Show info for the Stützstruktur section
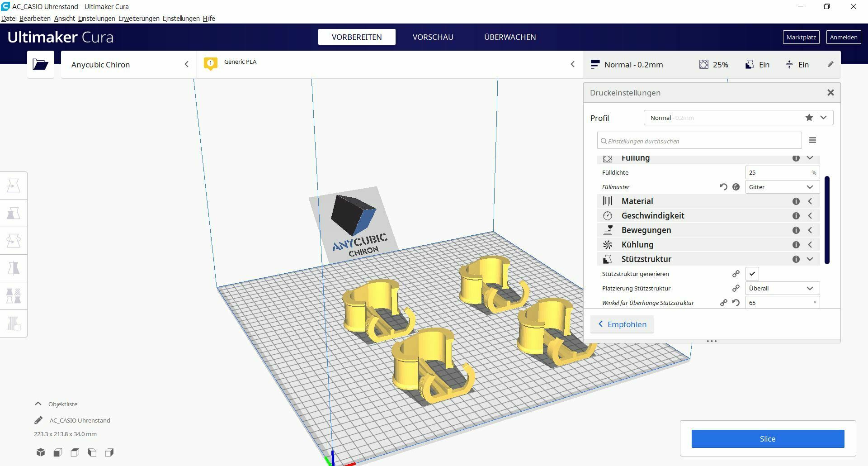The width and height of the screenshot is (868, 466). 796,259
